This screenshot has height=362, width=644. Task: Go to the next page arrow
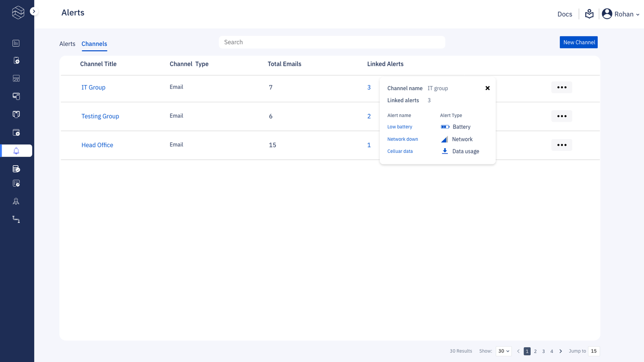[560, 351]
